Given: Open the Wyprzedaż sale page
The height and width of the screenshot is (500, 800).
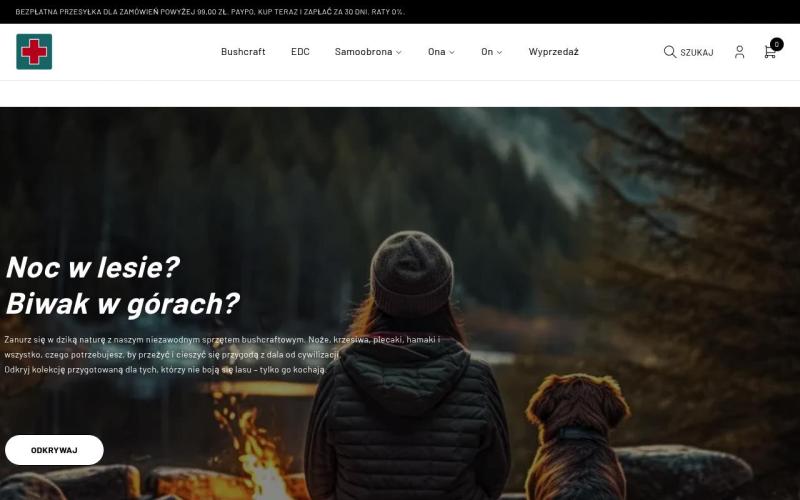Looking at the screenshot, I should click(553, 52).
